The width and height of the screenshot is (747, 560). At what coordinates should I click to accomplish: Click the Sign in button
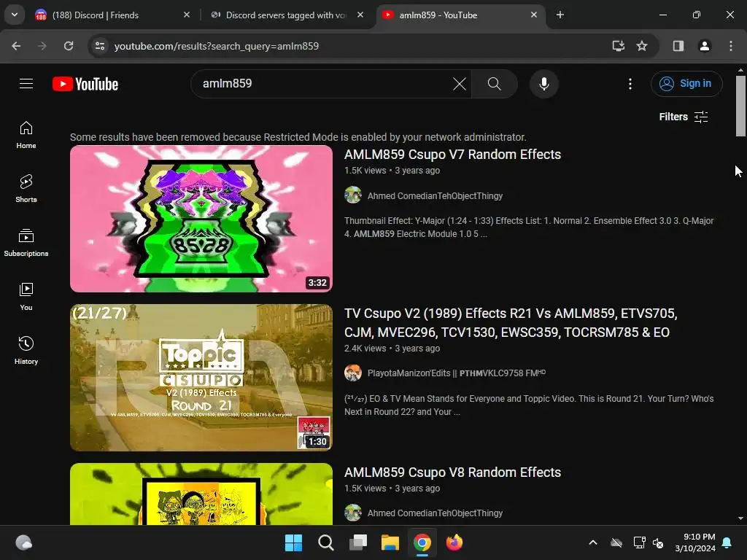pyautogui.click(x=686, y=84)
